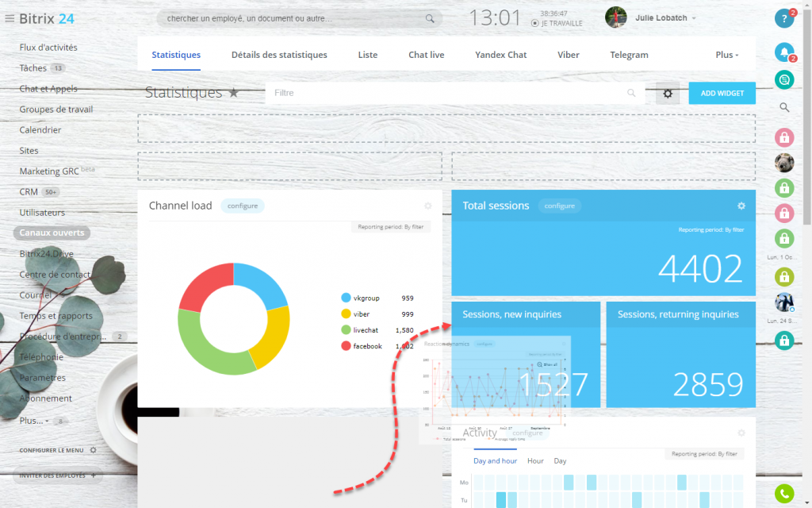
Task: Click configure next to Channel load
Action: [243, 206]
